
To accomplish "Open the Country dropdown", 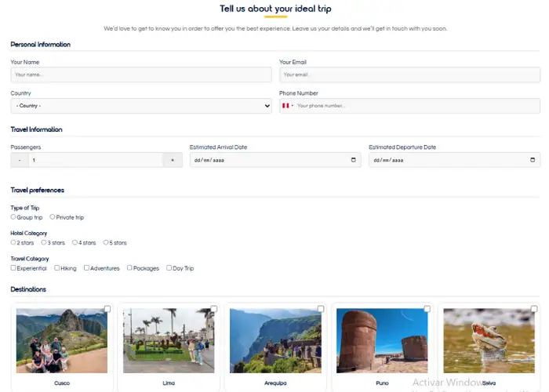I will click(141, 106).
